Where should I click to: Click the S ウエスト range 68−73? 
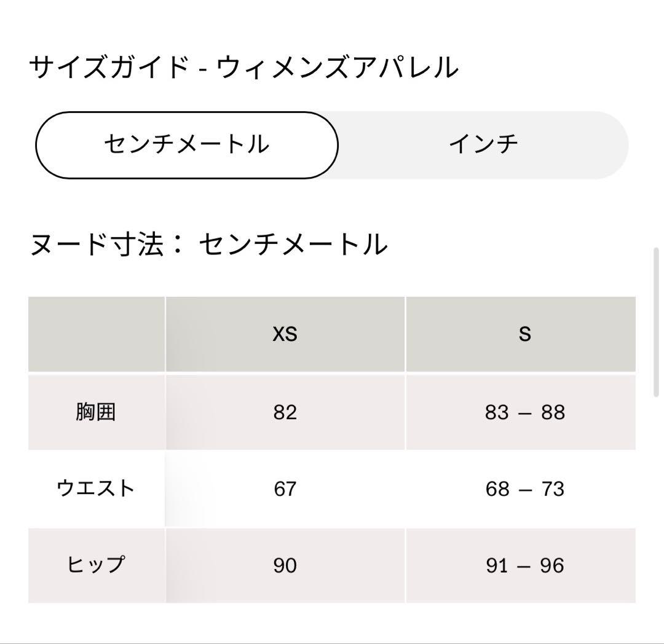[x=524, y=489]
